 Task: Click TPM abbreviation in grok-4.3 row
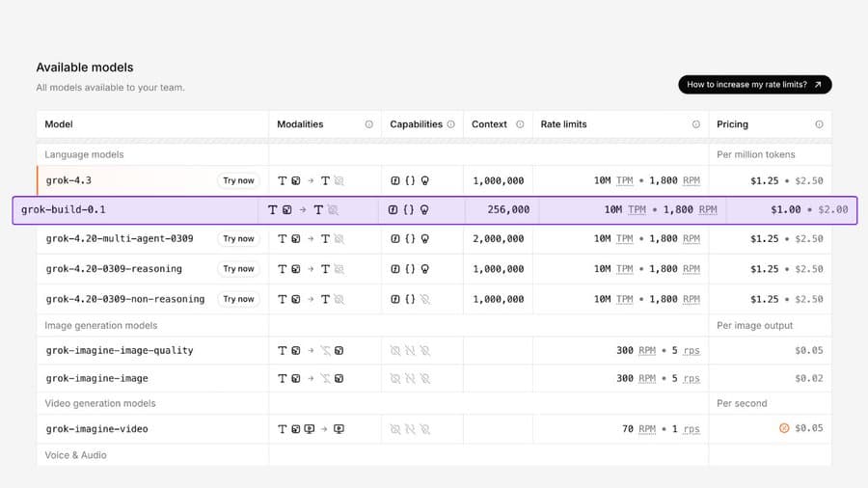(624, 181)
